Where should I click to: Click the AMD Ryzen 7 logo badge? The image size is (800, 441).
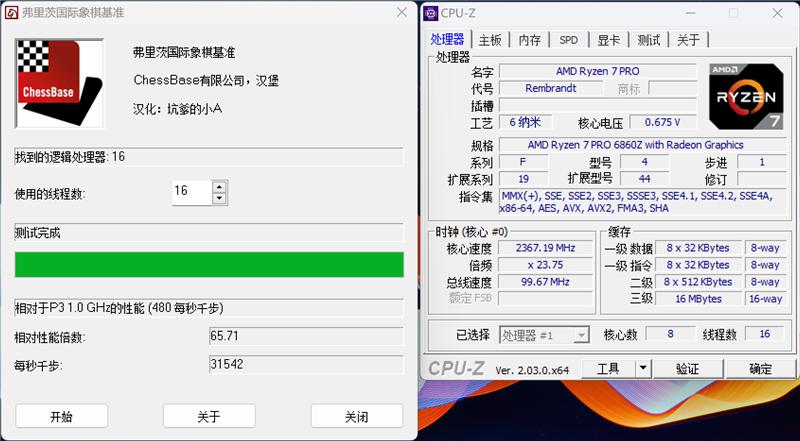click(746, 96)
